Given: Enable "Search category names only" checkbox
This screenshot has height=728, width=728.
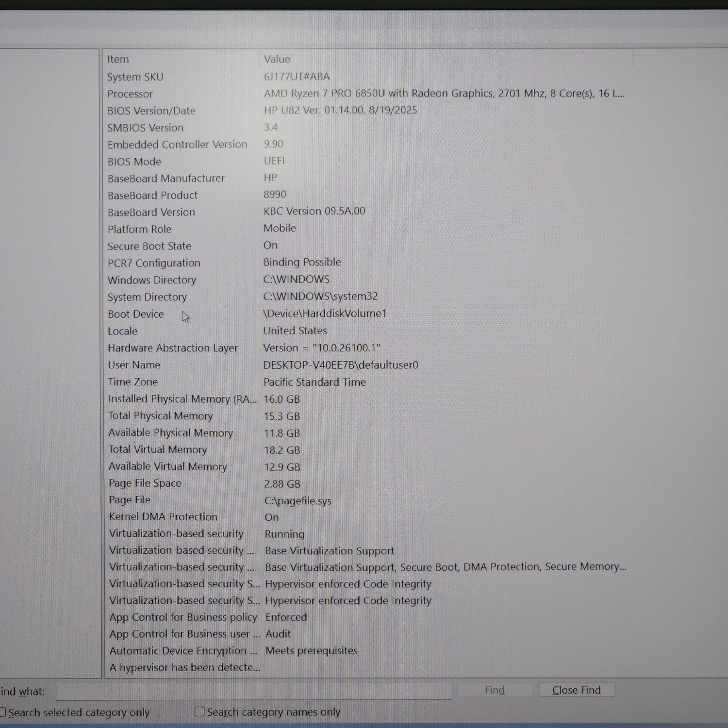Looking at the screenshot, I should tap(199, 712).
